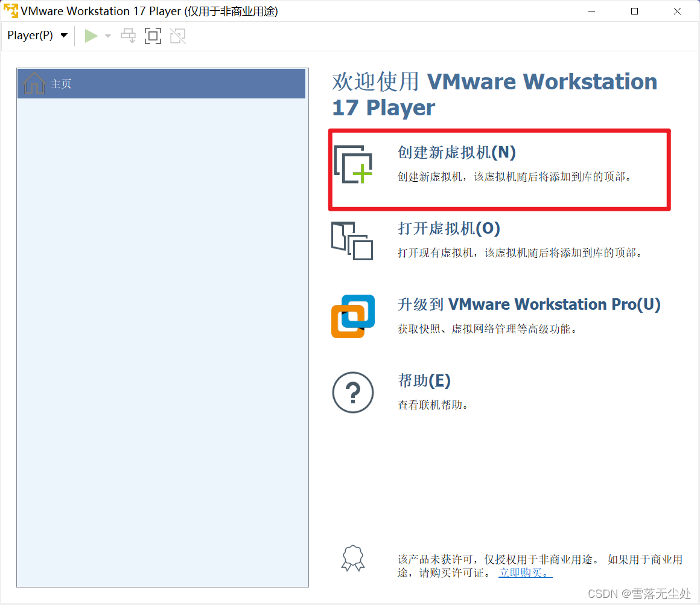Click the Unity mode toolbar icon

(x=177, y=36)
